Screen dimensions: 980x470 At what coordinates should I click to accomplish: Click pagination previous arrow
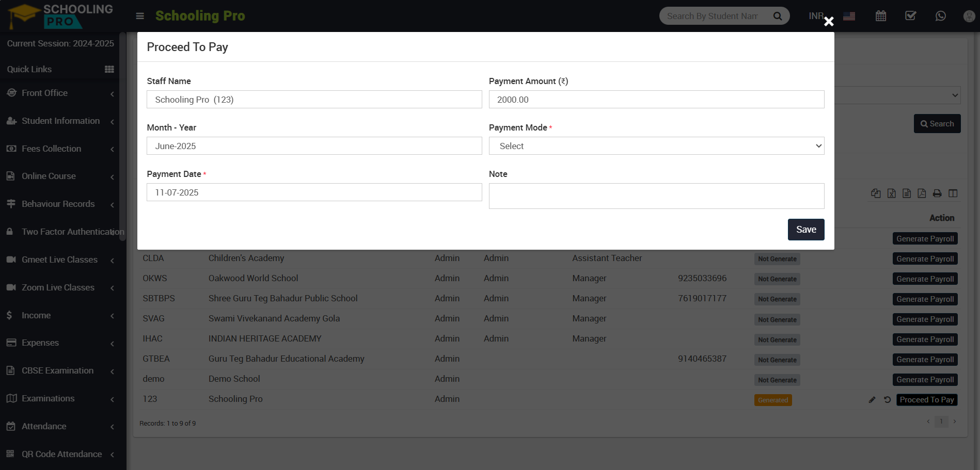(x=928, y=422)
